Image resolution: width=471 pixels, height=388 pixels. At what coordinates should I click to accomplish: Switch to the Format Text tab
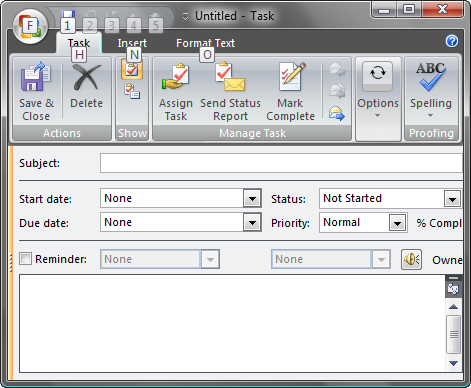205,43
